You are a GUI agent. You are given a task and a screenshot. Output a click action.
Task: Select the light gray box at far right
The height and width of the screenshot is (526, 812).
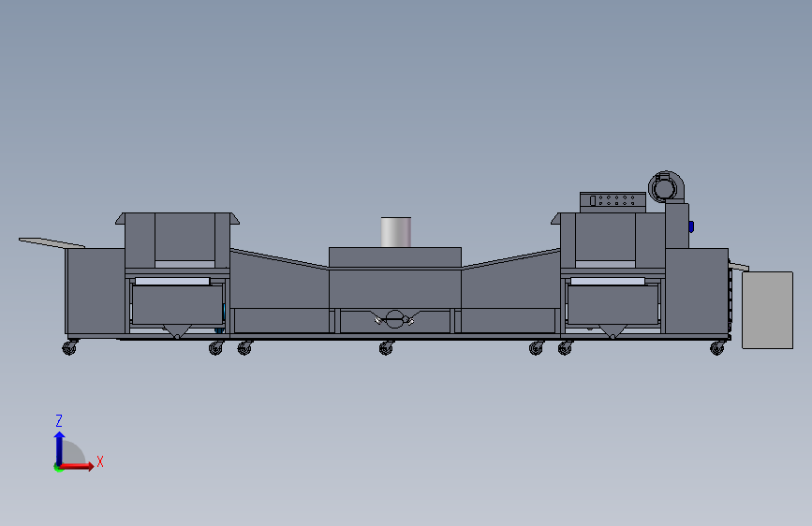pos(767,310)
